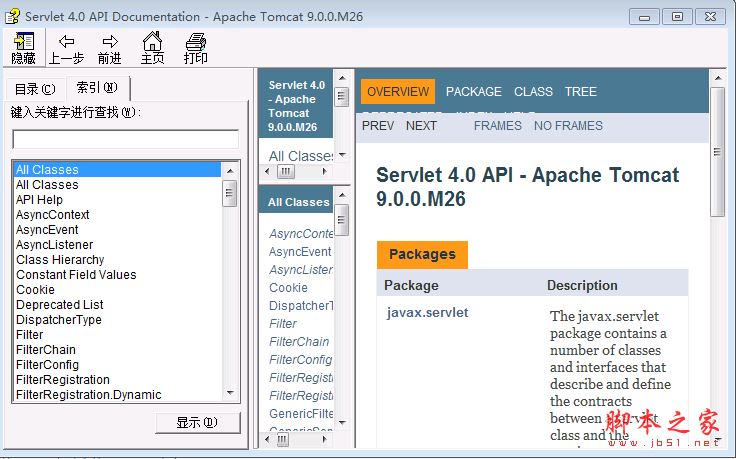
Task: Click the Packages tab header
Action: point(422,254)
